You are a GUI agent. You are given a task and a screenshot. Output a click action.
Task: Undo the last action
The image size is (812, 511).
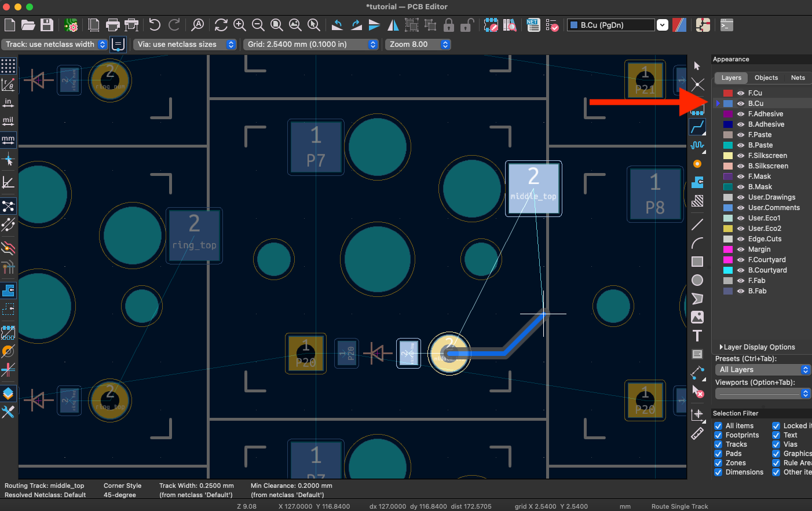155,25
